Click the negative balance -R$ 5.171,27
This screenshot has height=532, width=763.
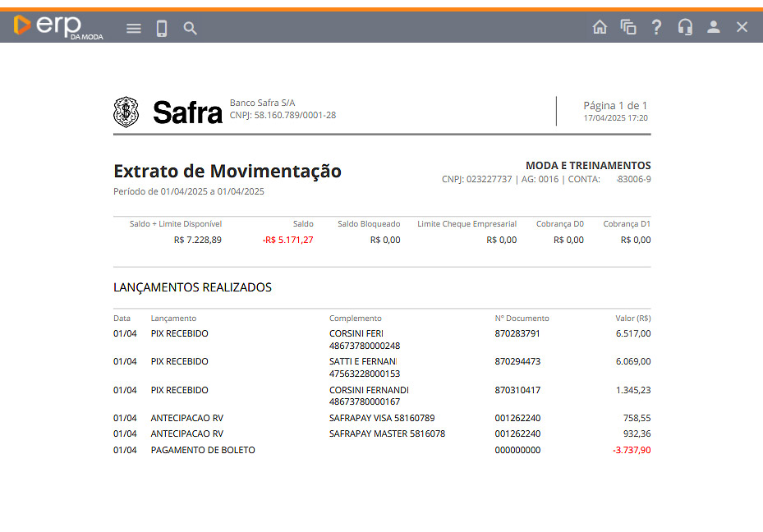[287, 241]
